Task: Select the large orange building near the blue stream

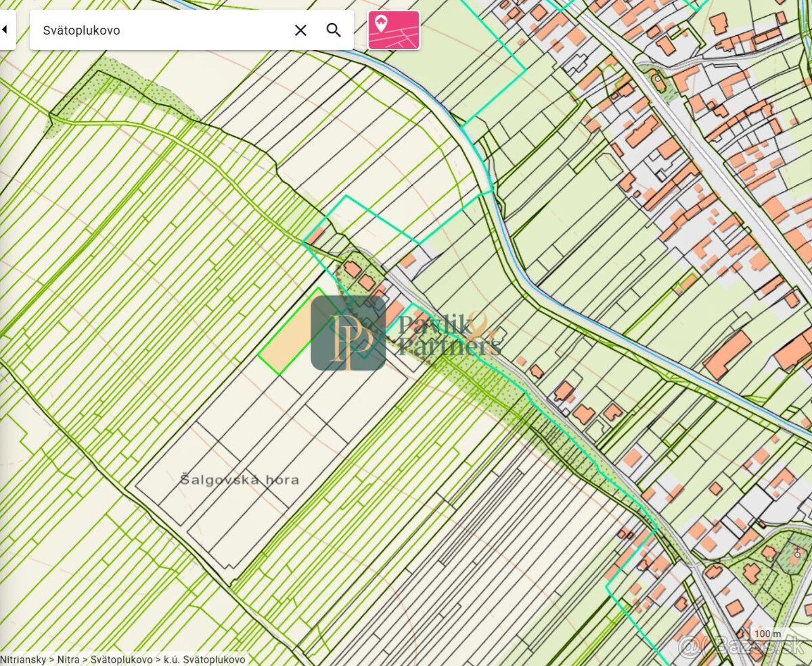Action: pos(727,355)
